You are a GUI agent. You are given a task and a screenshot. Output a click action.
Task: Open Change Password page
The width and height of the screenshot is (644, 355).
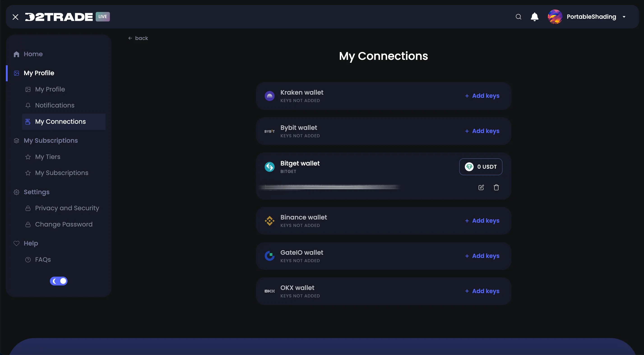pyautogui.click(x=64, y=224)
